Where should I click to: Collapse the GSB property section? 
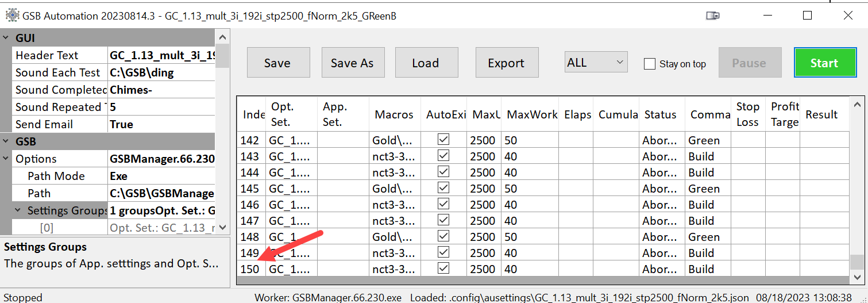point(6,141)
